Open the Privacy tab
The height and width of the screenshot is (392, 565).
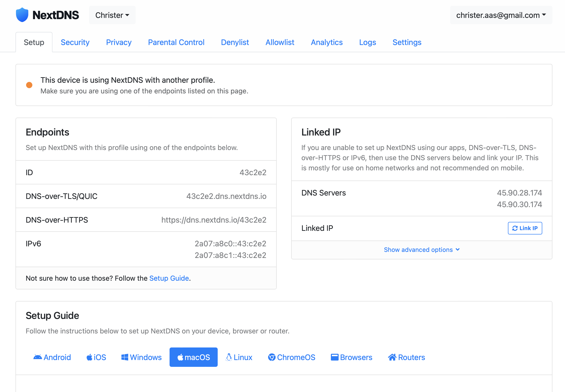click(119, 42)
